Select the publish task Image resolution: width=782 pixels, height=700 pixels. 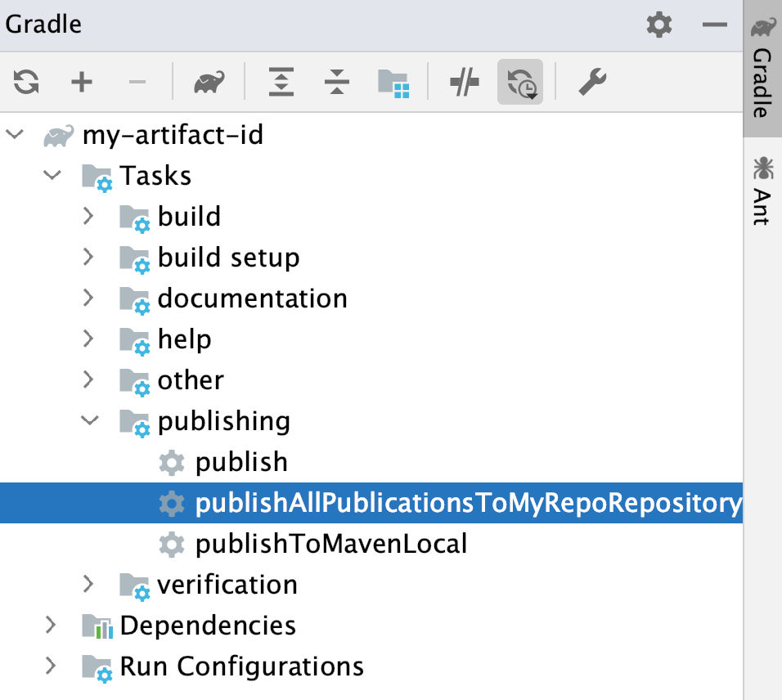point(241,463)
